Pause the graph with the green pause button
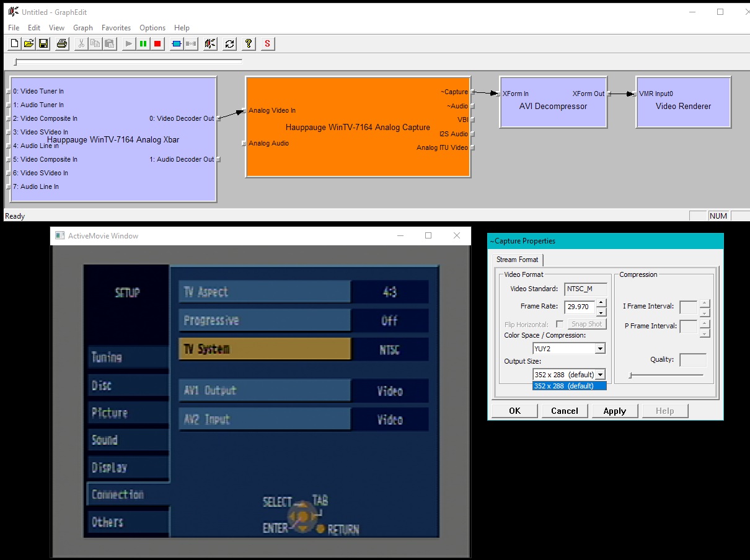Screen dimensions: 750x560 (143, 43)
